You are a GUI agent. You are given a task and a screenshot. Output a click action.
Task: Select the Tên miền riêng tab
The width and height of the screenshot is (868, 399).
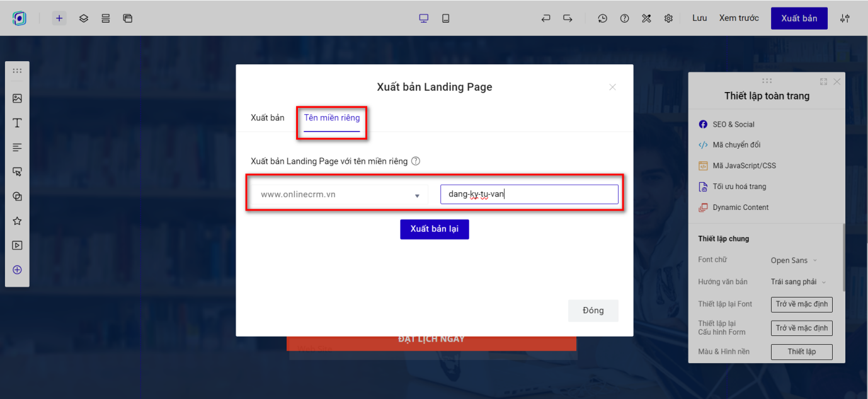click(332, 118)
